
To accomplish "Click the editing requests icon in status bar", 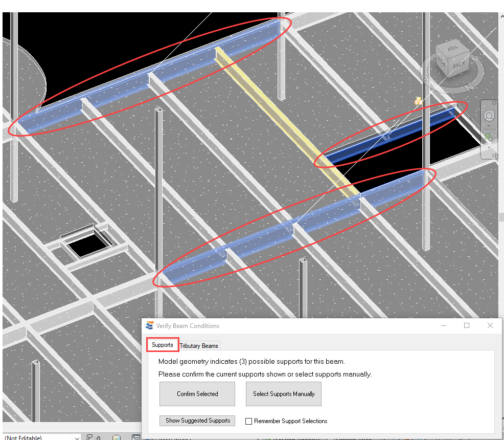I will click(89, 437).
